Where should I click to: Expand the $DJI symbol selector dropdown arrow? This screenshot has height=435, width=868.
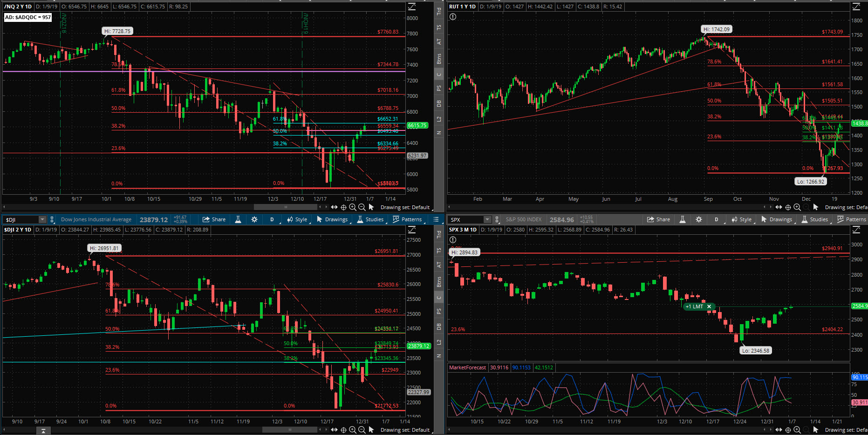coord(42,219)
